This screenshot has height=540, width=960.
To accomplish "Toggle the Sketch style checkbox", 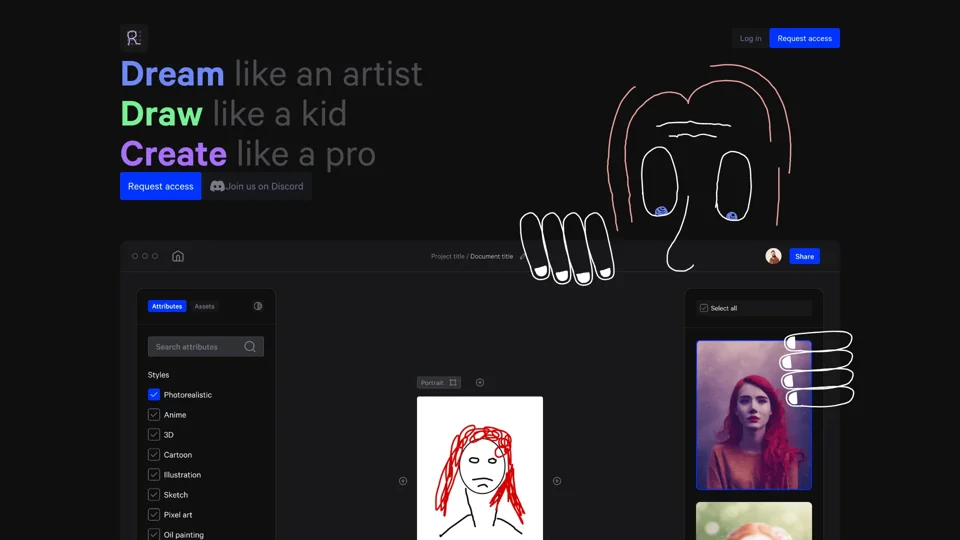I will [154, 495].
